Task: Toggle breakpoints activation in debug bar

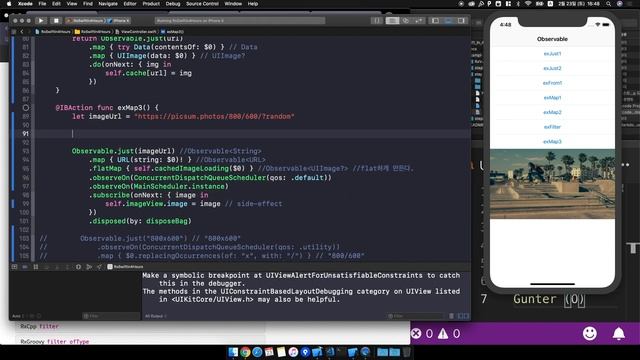Action: pyautogui.click(x=25, y=267)
